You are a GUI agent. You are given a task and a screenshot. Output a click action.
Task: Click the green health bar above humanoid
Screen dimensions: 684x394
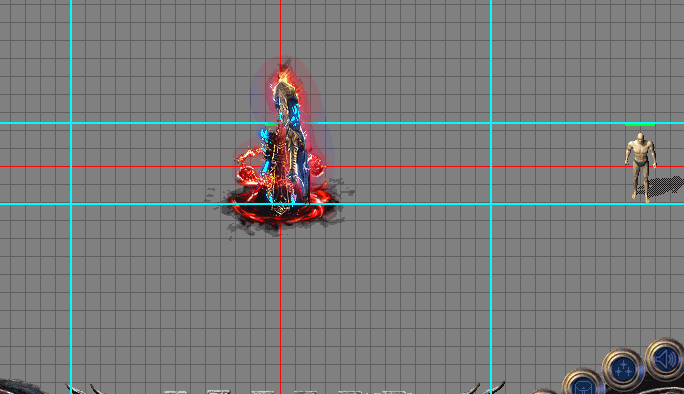click(640, 125)
